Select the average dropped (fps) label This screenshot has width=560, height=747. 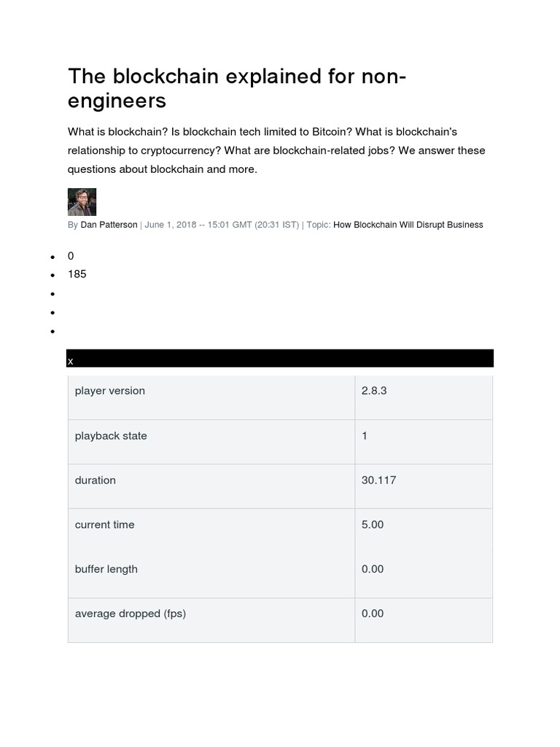tap(131, 614)
